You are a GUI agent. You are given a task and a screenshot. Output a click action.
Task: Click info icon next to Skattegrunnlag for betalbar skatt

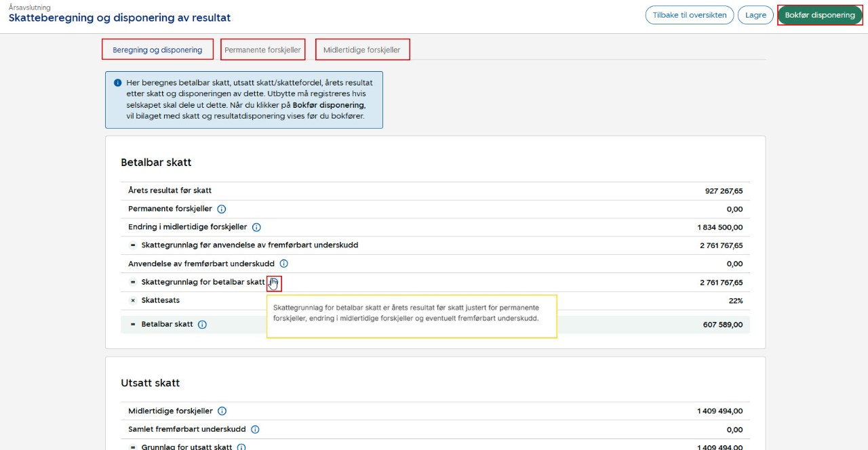(273, 283)
